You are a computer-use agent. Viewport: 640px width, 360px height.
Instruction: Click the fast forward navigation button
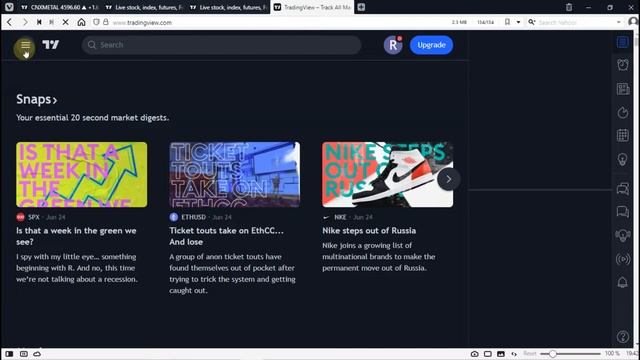click(51, 22)
